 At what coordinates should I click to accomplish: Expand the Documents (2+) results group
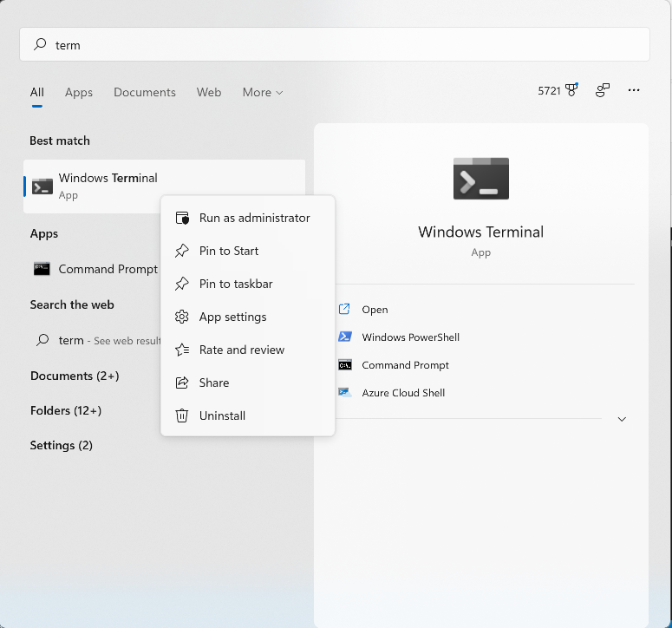click(x=75, y=376)
